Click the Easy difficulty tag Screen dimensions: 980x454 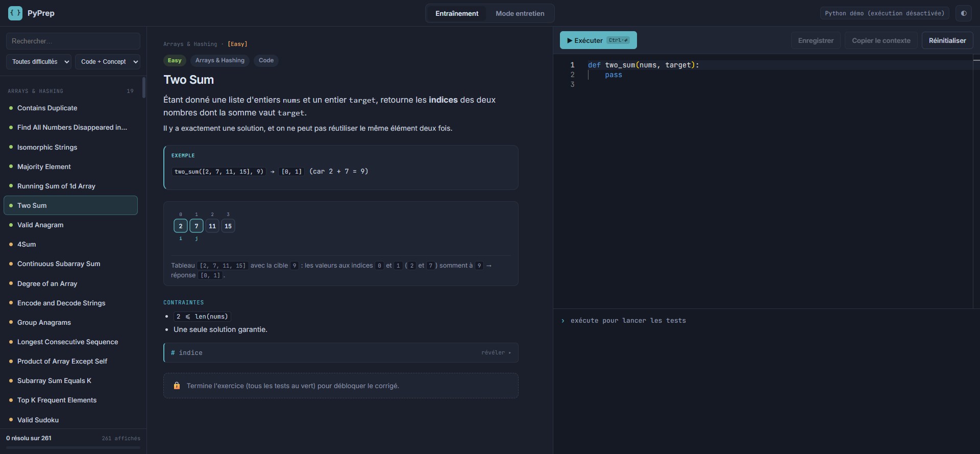[175, 60]
